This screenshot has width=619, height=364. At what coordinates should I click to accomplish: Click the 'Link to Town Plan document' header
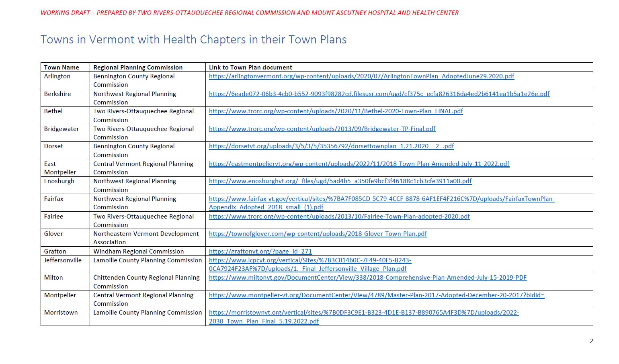(250, 67)
